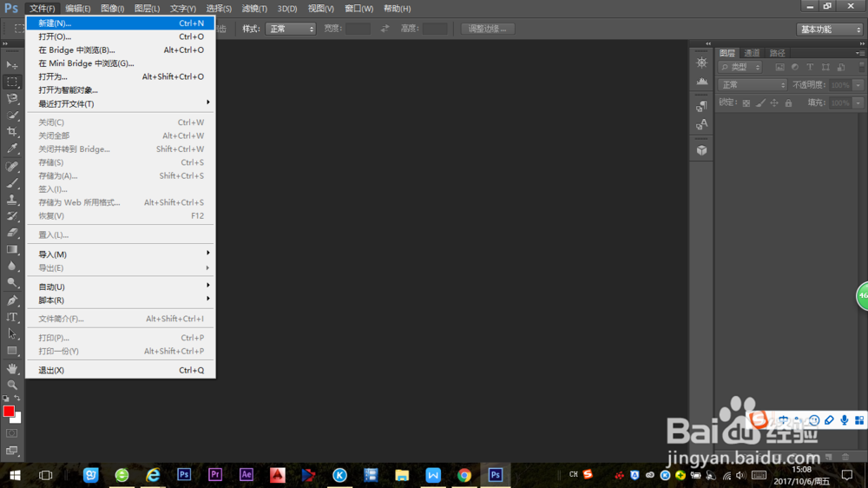Reset default foreground and background colors
868x488 pixels.
(x=5, y=398)
